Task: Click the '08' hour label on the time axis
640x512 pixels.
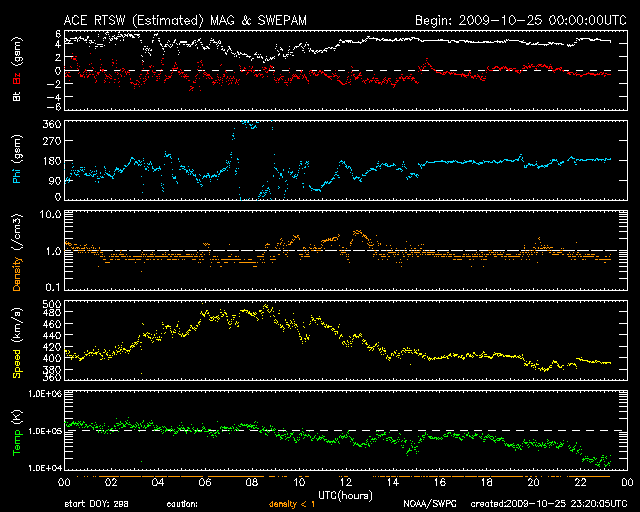Action: click(252, 483)
